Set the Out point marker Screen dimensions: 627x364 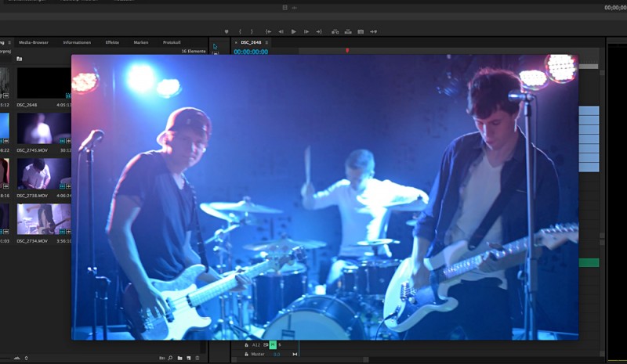252,31
